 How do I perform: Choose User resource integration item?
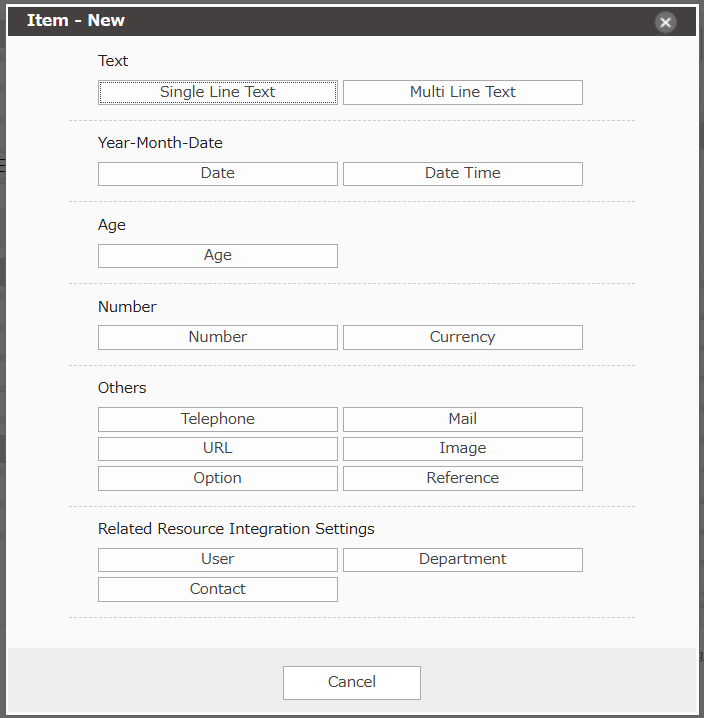click(217, 559)
